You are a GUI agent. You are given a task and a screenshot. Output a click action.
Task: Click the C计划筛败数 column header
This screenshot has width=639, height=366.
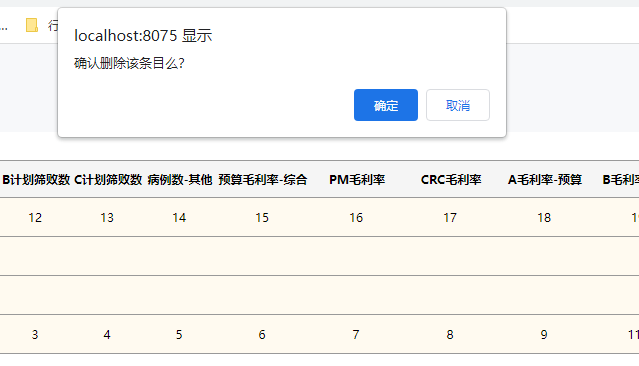click(x=108, y=180)
